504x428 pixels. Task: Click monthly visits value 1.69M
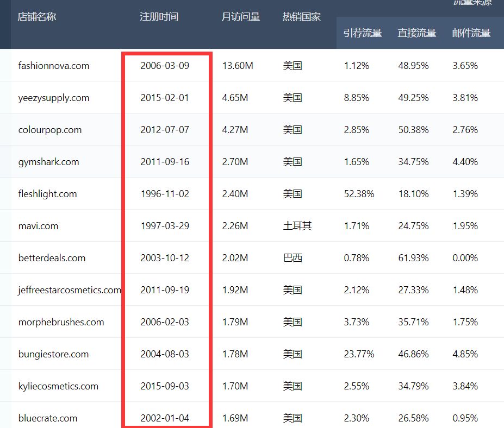235,418
